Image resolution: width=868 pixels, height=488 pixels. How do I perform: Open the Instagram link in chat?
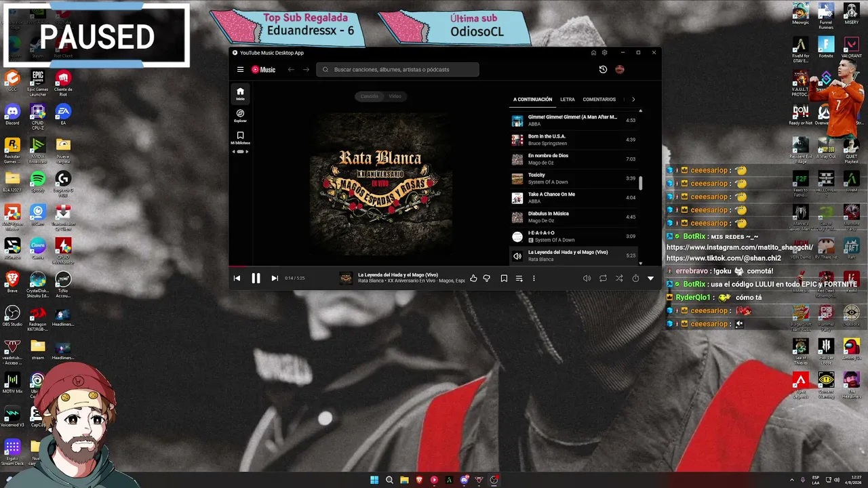pos(740,247)
